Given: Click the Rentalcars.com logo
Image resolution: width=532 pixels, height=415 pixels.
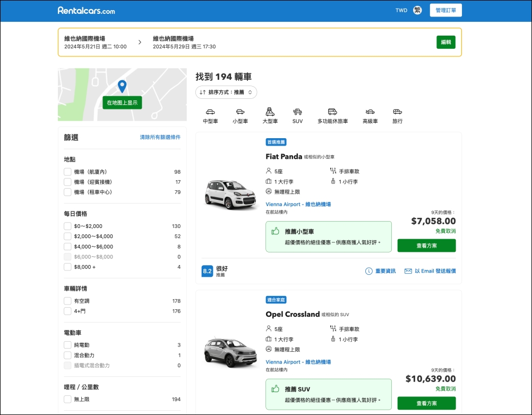Looking at the screenshot, I should pyautogui.click(x=86, y=11).
